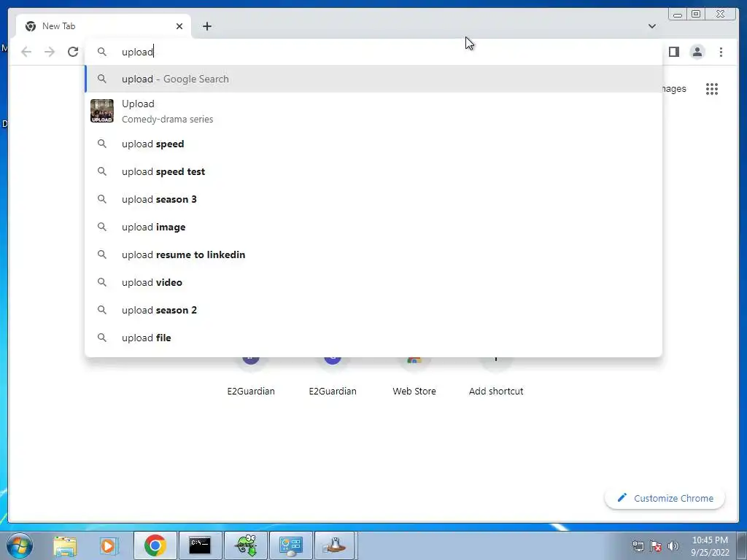
Task: Open the Windows Start menu
Action: point(20,545)
